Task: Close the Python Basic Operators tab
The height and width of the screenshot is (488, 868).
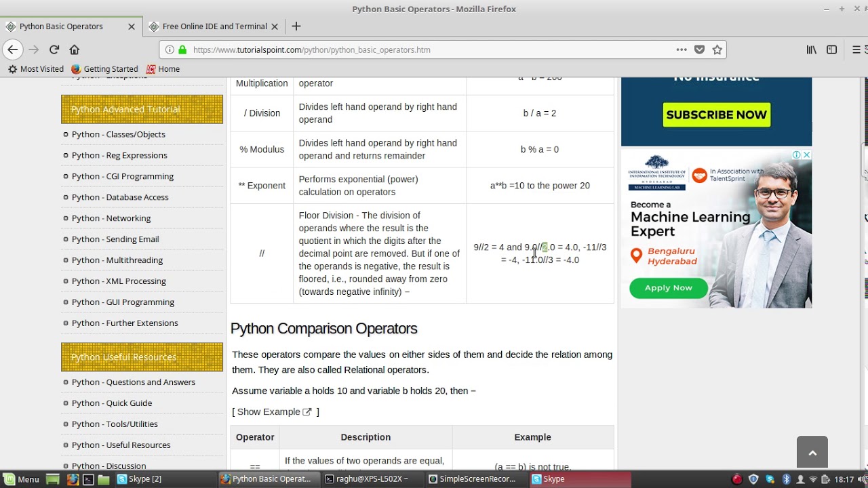Action: (x=132, y=26)
